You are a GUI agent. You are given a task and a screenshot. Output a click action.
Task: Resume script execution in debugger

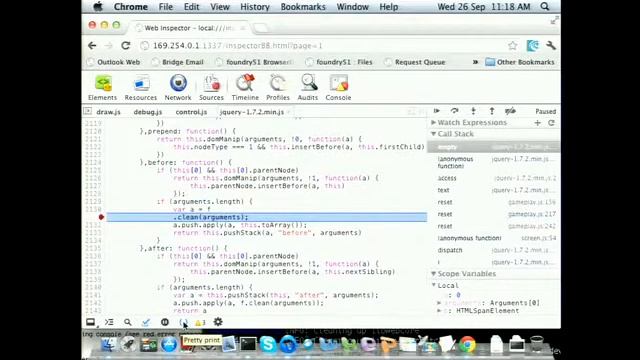tap(437, 111)
